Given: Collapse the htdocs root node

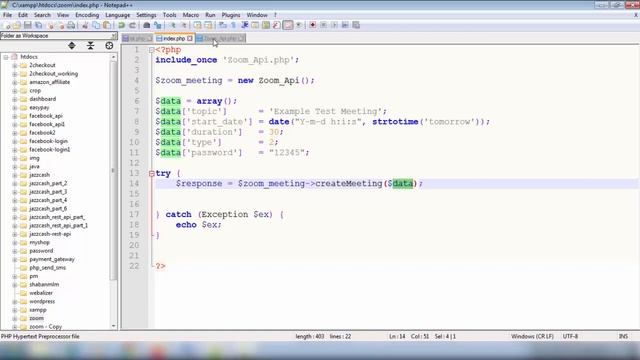Looking at the screenshot, I should [x=6, y=57].
